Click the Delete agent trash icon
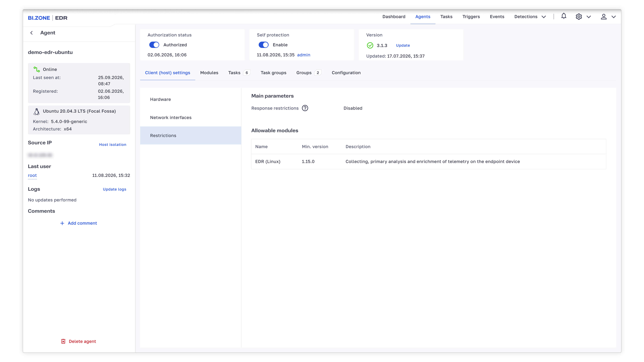This screenshot has width=644, height=362. point(63,341)
